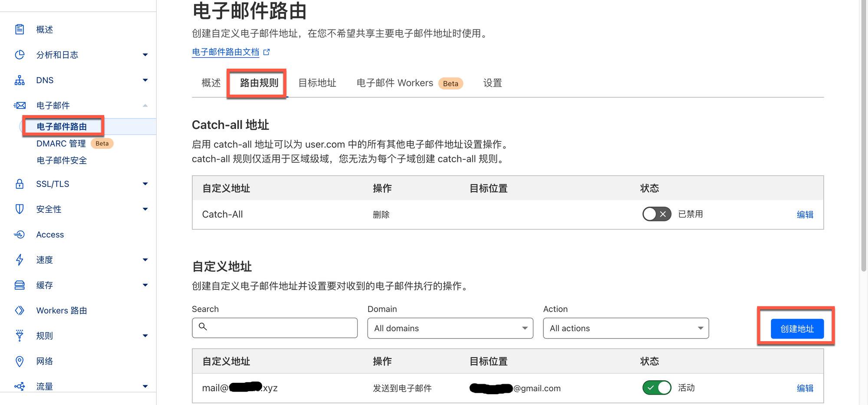
Task: Expand the DNS sidebar section arrow
Action: (145, 80)
